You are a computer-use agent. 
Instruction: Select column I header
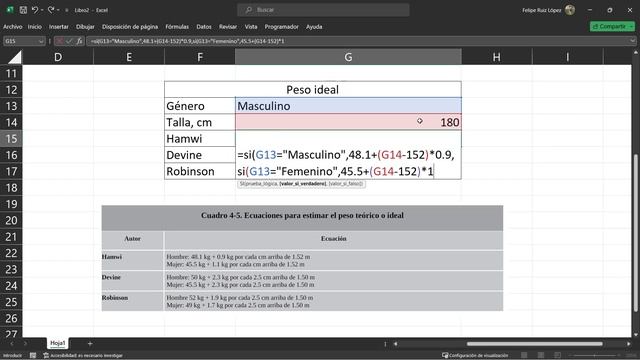click(567, 57)
